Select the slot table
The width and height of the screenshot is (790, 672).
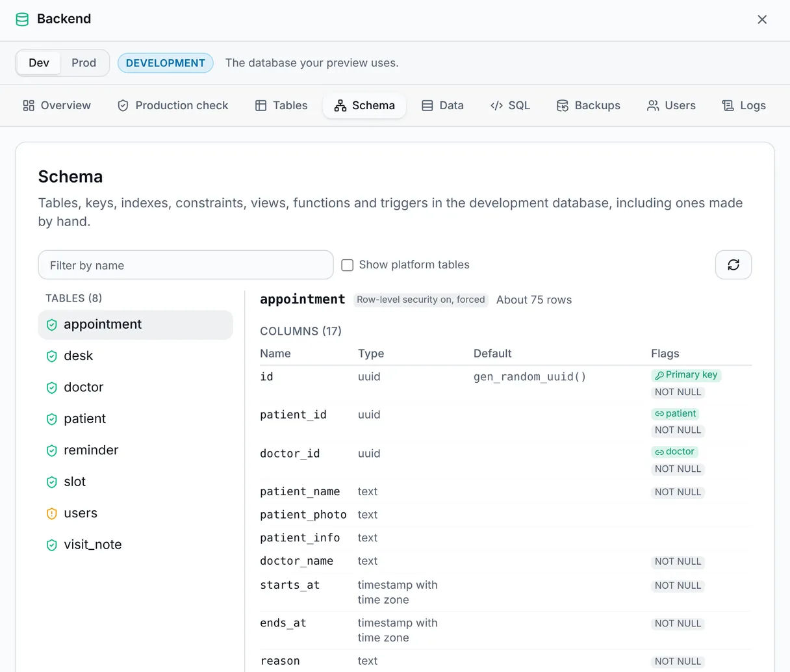point(135,482)
